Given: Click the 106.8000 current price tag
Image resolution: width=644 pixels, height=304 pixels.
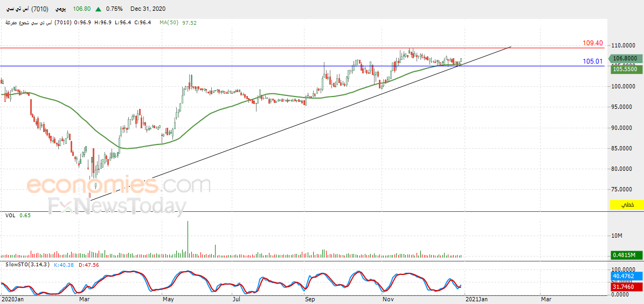Looking at the screenshot, I should click(x=626, y=59).
